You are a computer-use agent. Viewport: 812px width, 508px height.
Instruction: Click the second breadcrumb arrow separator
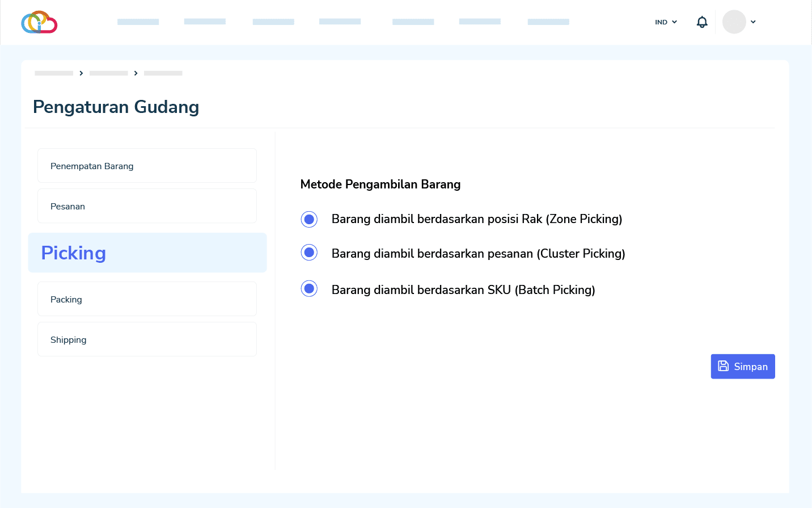click(136, 73)
